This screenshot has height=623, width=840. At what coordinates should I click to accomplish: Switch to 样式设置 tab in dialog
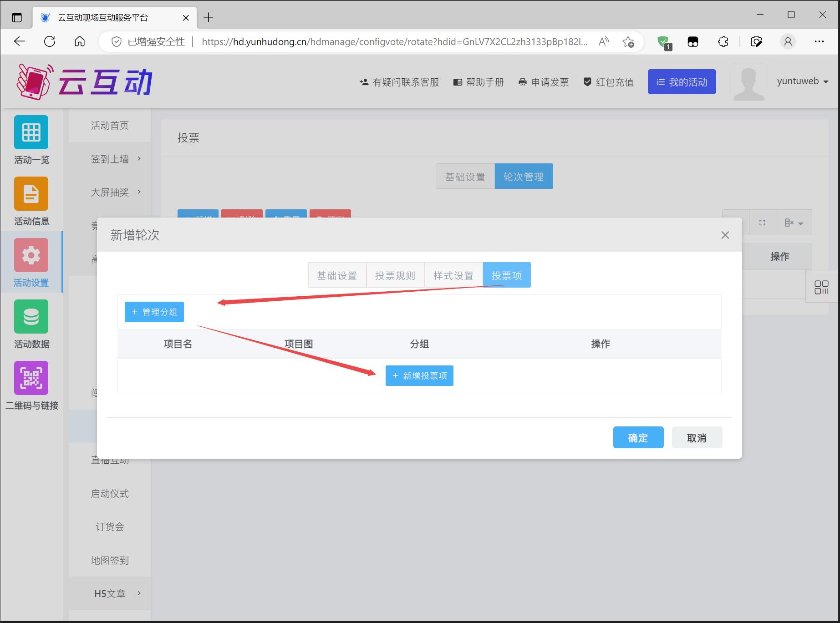[x=453, y=275]
